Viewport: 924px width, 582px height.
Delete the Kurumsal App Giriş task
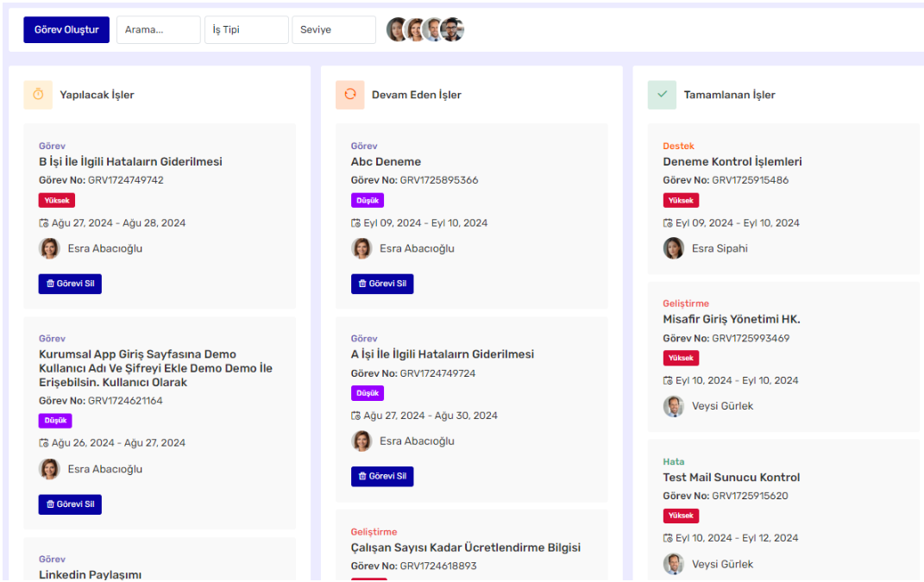[70, 504]
